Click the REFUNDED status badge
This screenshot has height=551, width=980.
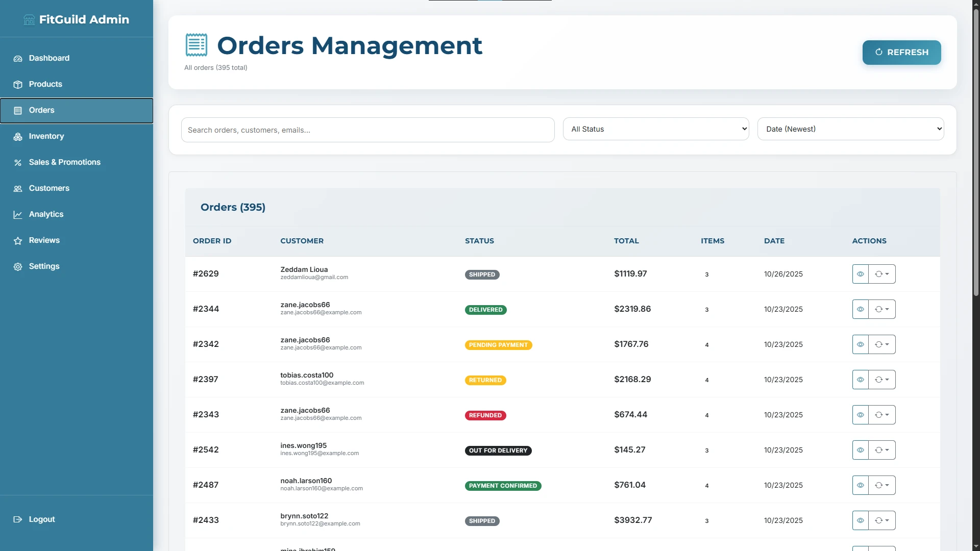485,415
